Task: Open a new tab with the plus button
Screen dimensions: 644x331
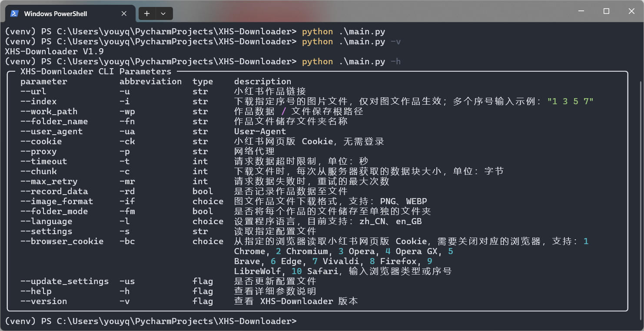Action: [147, 13]
